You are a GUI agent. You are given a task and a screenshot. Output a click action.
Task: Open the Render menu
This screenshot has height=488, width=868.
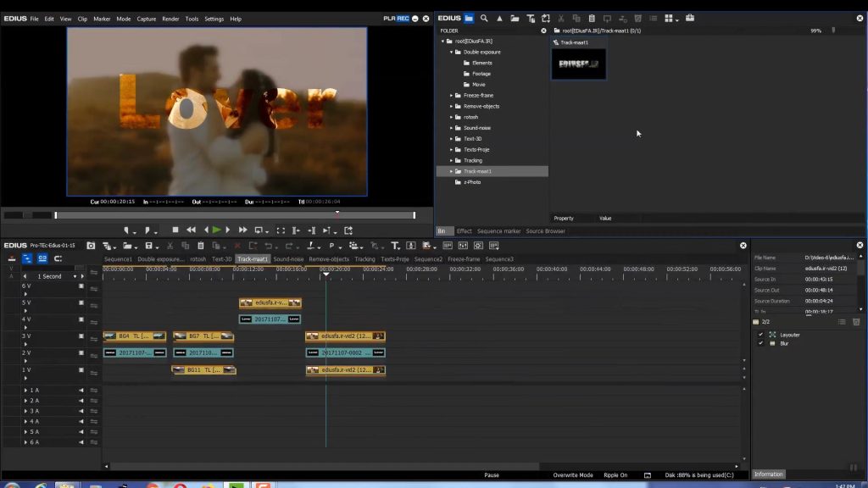(170, 19)
